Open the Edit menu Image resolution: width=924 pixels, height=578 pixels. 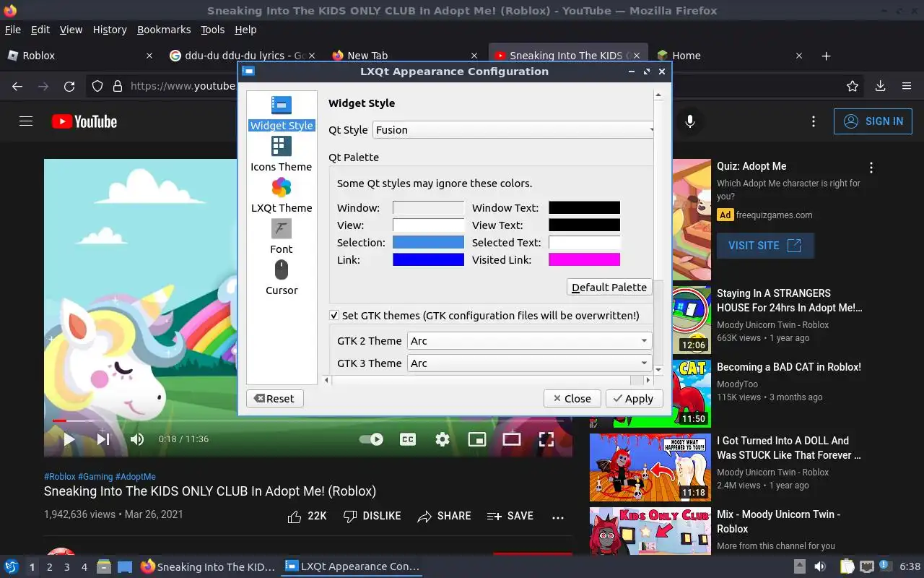pyautogui.click(x=40, y=30)
